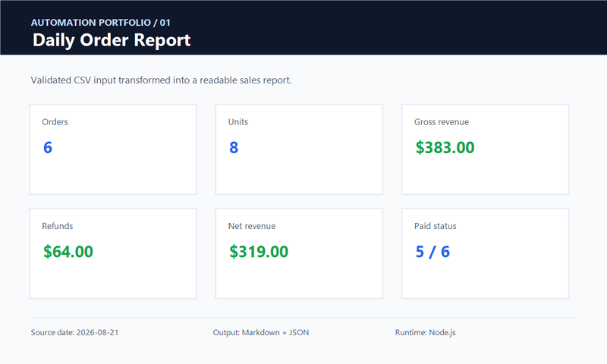Click 'Source date: 2026-08-21' footer text
Viewport: 607px width, 364px height.
(74, 332)
